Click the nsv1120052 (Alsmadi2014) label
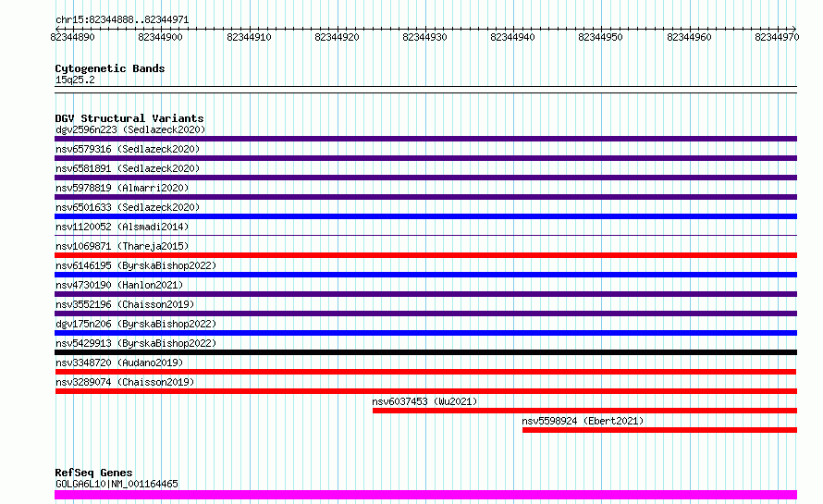Image resolution: width=823 pixels, height=504 pixels. (122, 227)
